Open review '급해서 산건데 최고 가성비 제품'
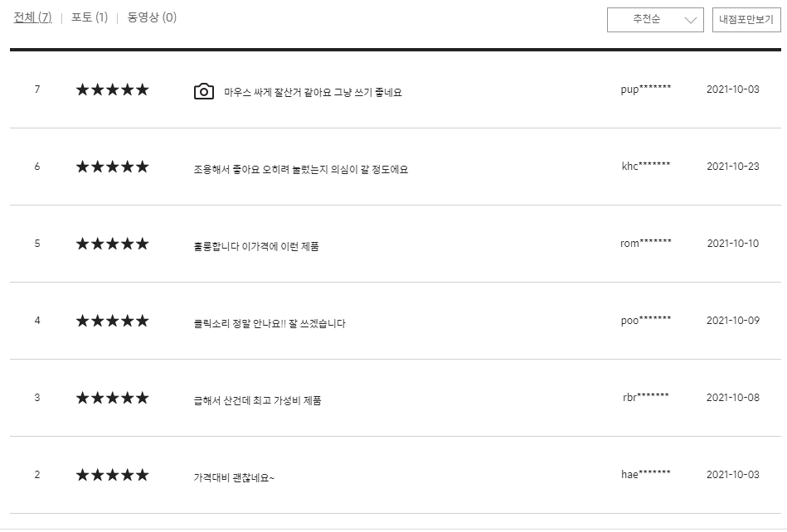The height and width of the screenshot is (532, 787). point(257,400)
